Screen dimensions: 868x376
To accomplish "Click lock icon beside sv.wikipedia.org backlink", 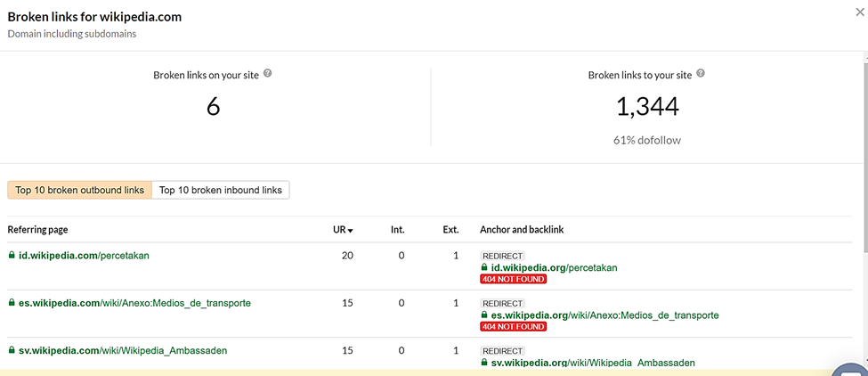I will tap(484, 362).
